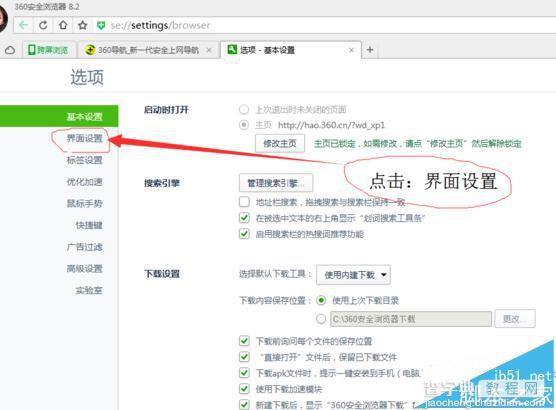Toggle the 下载apk文件时 checkbox

[244, 373]
